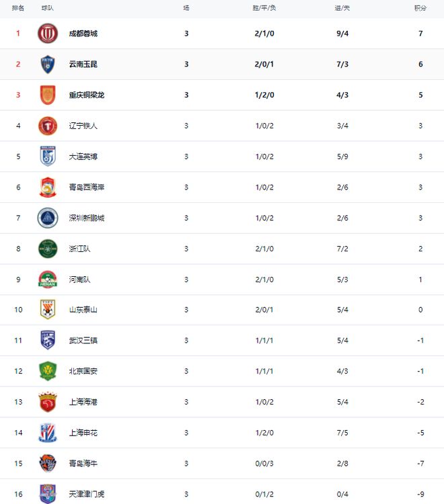Click the 上海海港 team name
Viewport: 444px width, 504px height.
83,402
